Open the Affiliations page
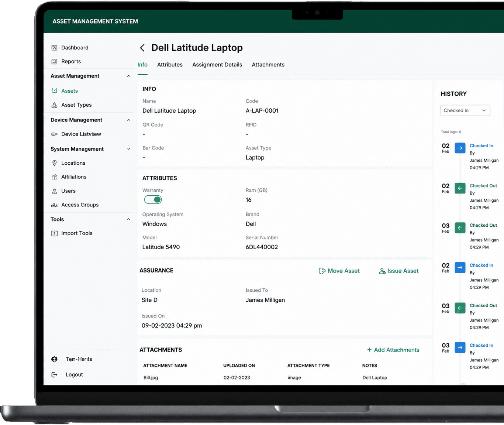The height and width of the screenshot is (425, 504). pos(74,177)
